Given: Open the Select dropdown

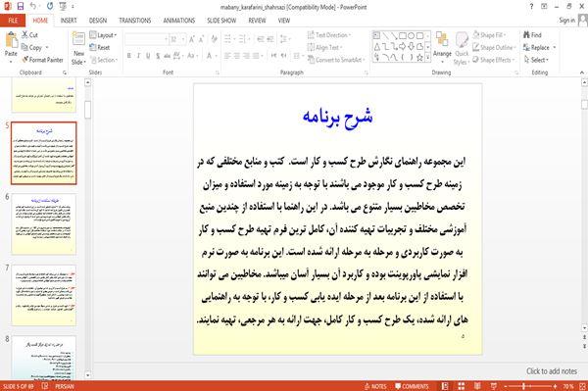Looking at the screenshot, I should click(537, 60).
